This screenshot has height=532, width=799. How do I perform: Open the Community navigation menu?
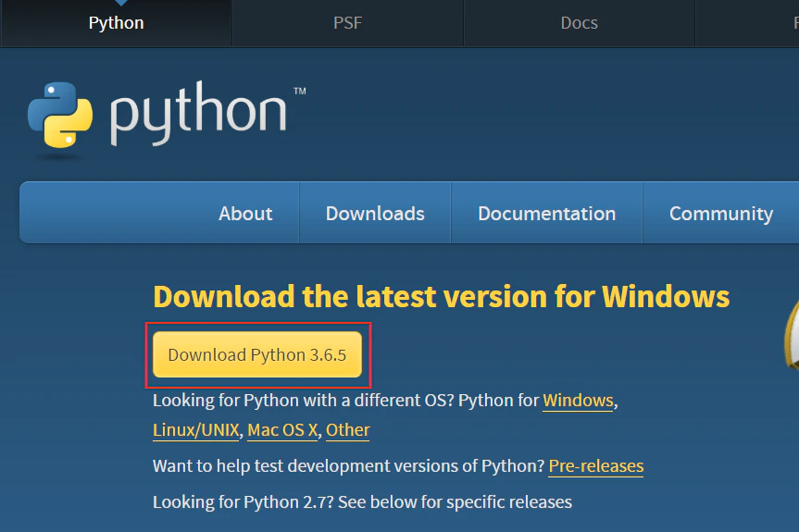720,214
